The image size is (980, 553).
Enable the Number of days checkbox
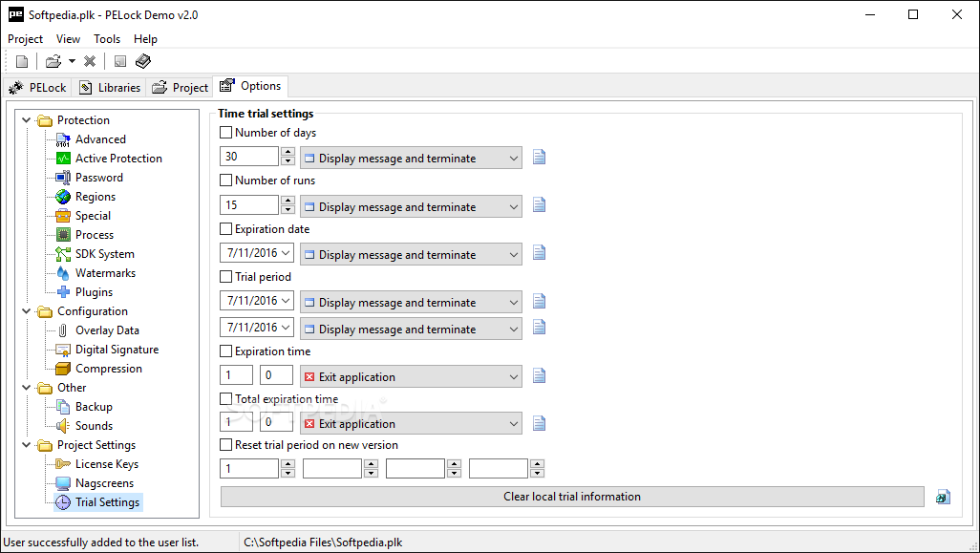(x=226, y=133)
